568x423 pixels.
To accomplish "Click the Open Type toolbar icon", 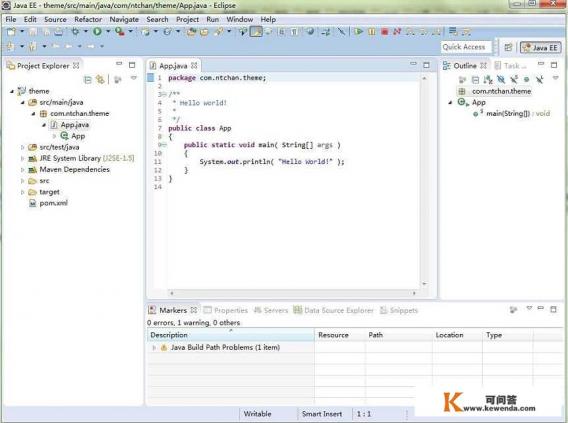I will click(x=191, y=32).
